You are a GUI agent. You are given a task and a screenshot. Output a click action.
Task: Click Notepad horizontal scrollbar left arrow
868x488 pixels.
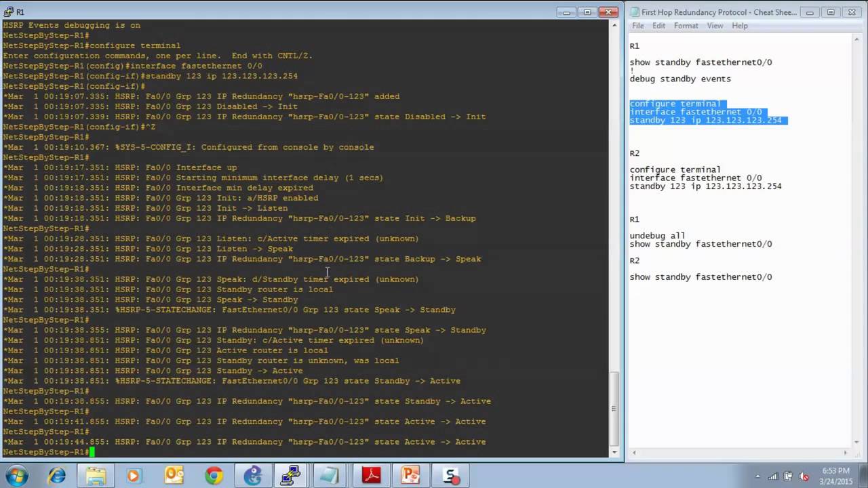pyautogui.click(x=633, y=452)
